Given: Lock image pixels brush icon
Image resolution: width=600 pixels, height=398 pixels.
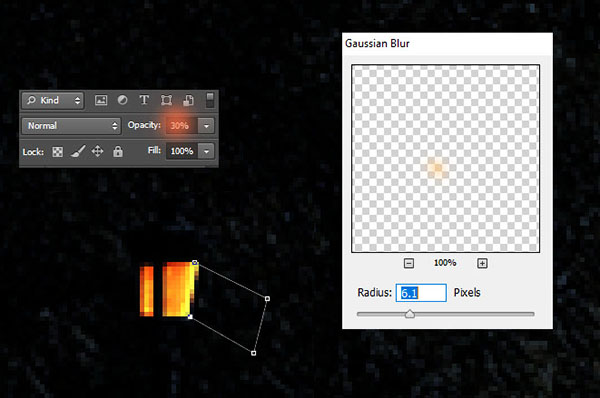Looking at the screenshot, I should pyautogui.click(x=78, y=152).
